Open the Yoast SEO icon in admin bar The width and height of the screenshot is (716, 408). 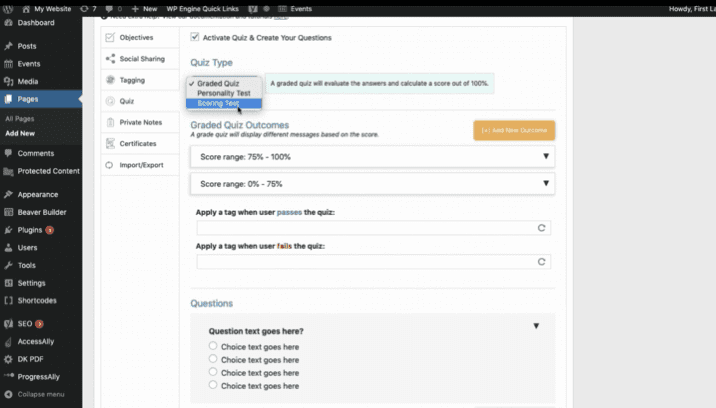[x=253, y=9]
